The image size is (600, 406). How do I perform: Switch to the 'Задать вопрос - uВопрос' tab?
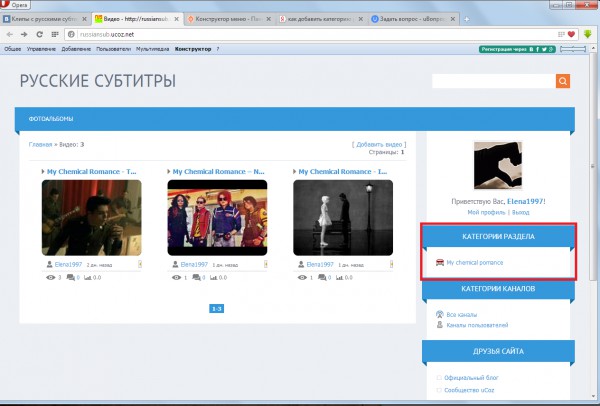click(414, 19)
